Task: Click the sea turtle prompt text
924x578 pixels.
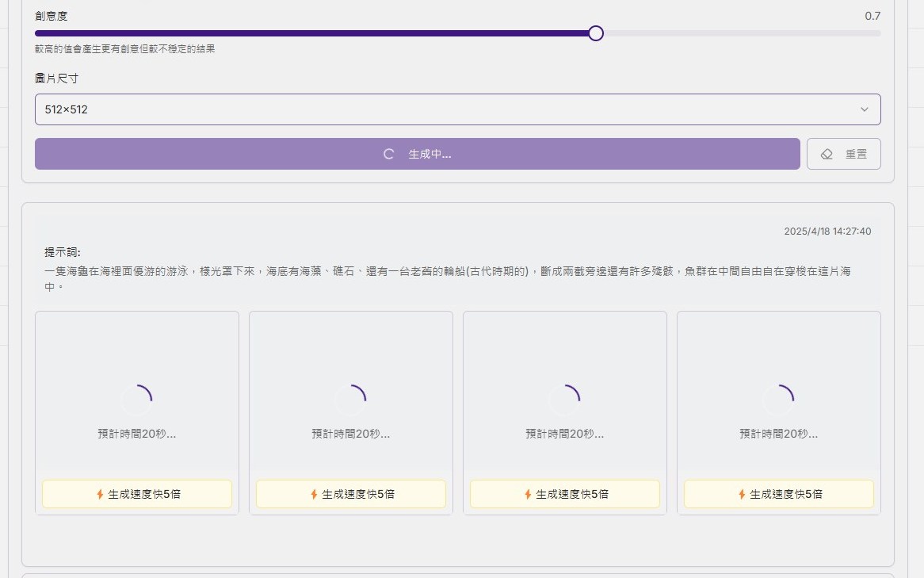Action: pyautogui.click(x=447, y=279)
